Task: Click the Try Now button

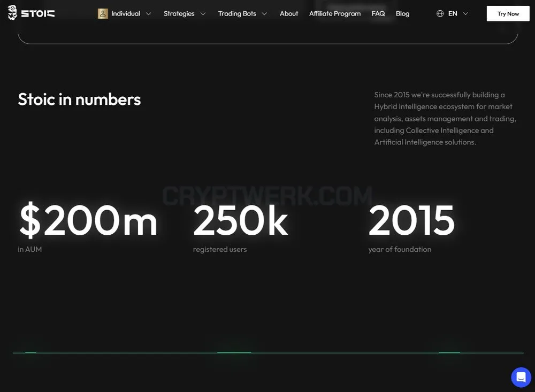Action: pyautogui.click(x=508, y=14)
